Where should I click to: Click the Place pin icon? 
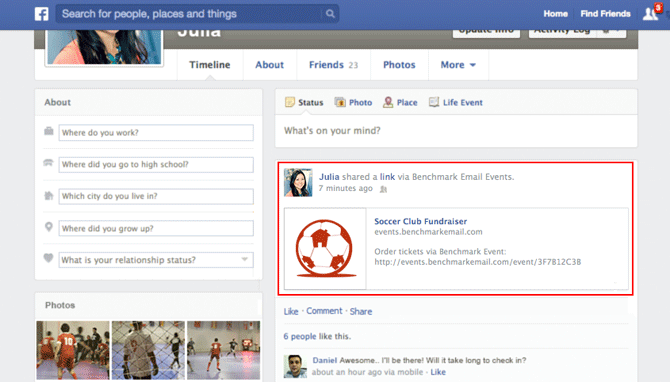tap(388, 102)
